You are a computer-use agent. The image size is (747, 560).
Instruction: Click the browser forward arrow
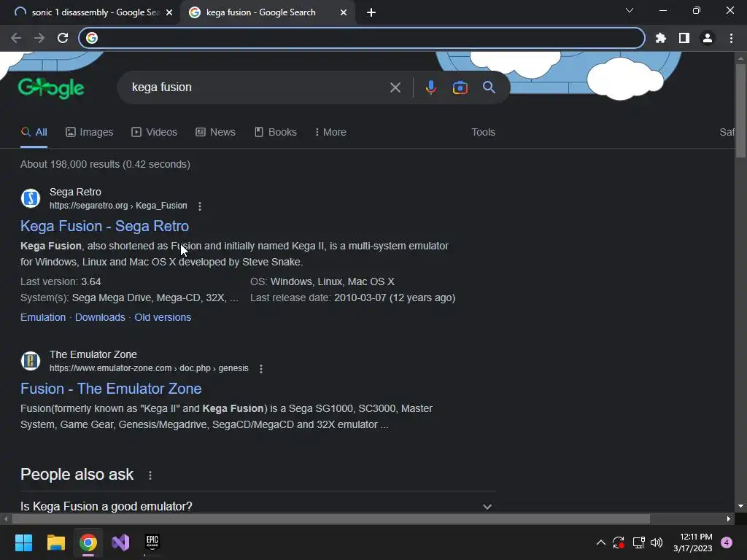39,38
